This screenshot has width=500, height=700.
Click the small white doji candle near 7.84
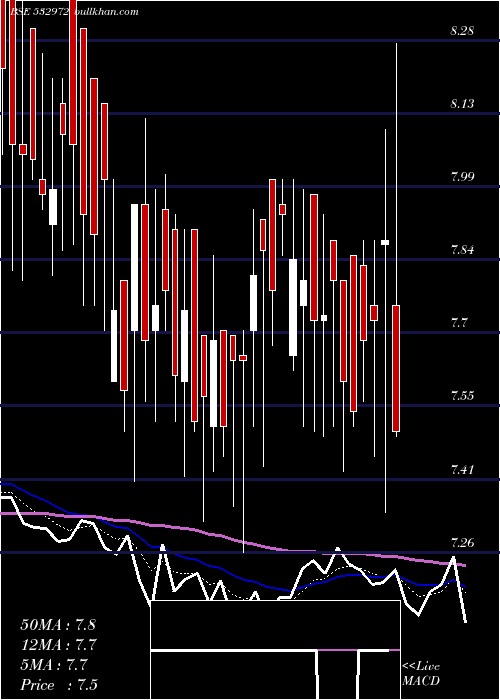tap(385, 242)
